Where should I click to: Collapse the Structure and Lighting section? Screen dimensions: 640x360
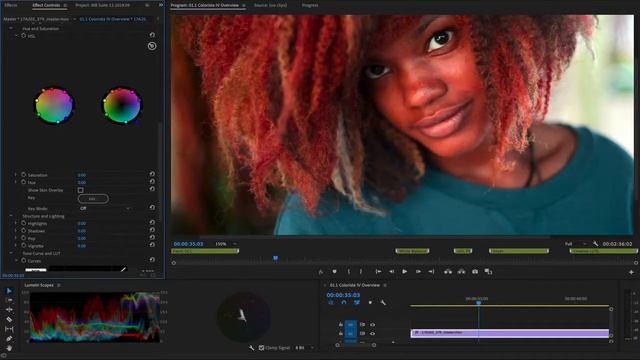[x=11, y=216]
